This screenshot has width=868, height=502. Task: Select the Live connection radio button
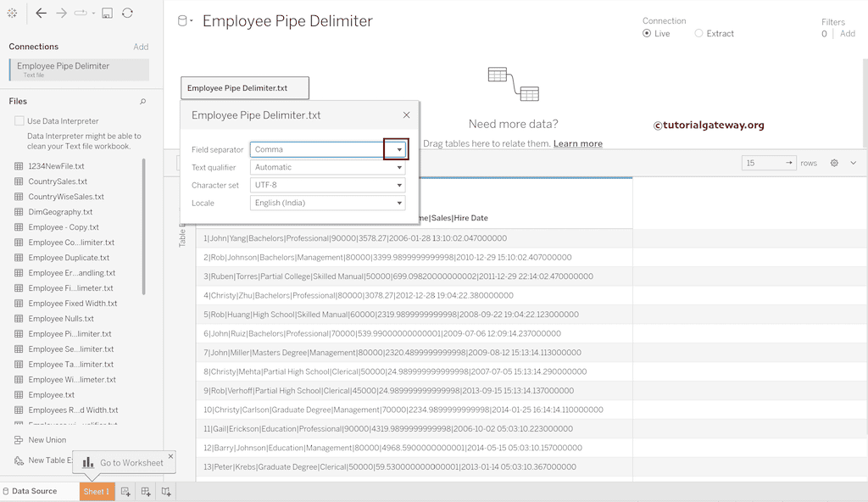coord(647,33)
